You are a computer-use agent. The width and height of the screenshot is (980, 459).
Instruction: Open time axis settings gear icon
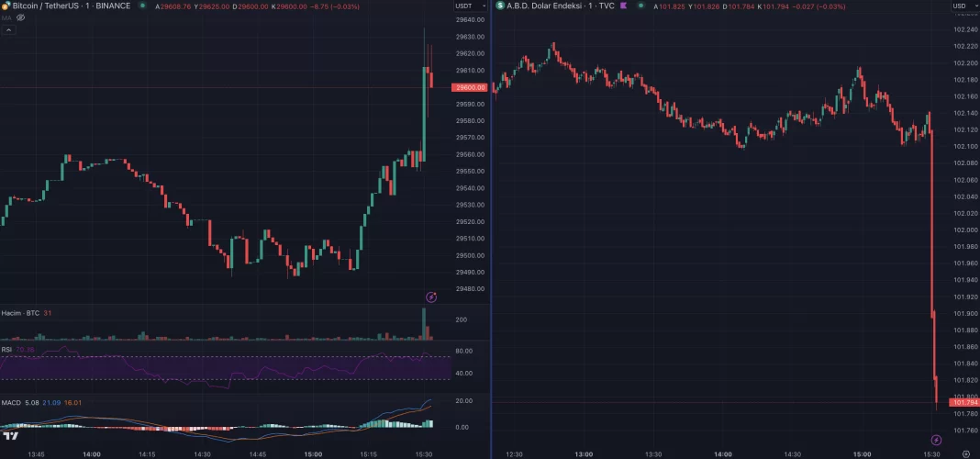click(964, 453)
